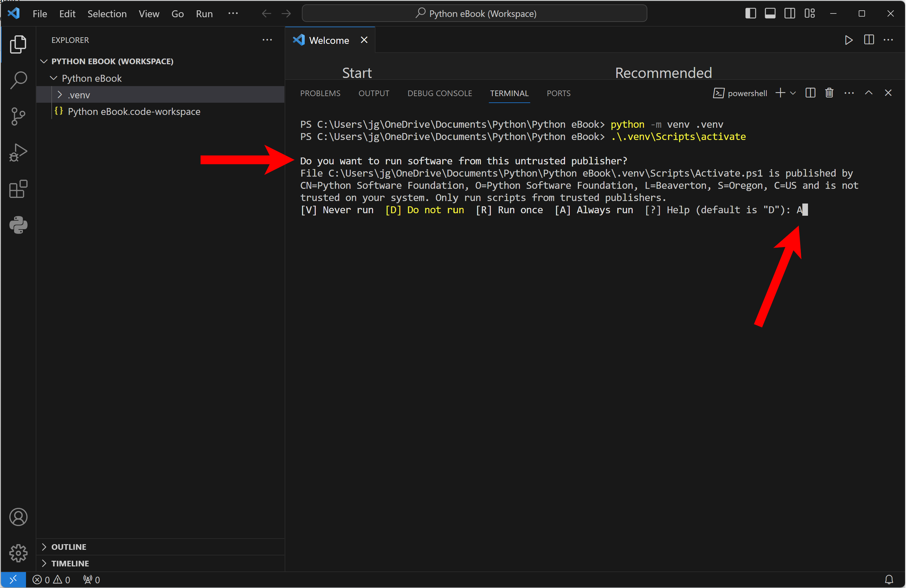Go forward with the right arrow
The image size is (906, 588).
286,14
